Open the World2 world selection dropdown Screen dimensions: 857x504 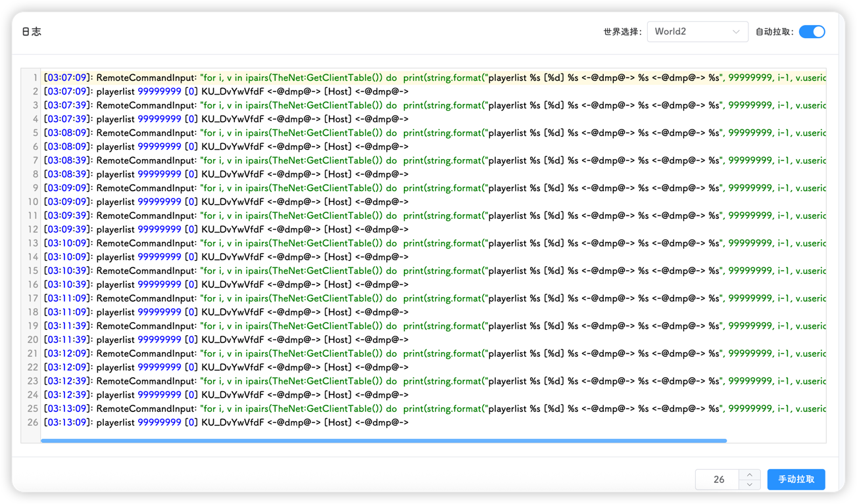pos(697,32)
